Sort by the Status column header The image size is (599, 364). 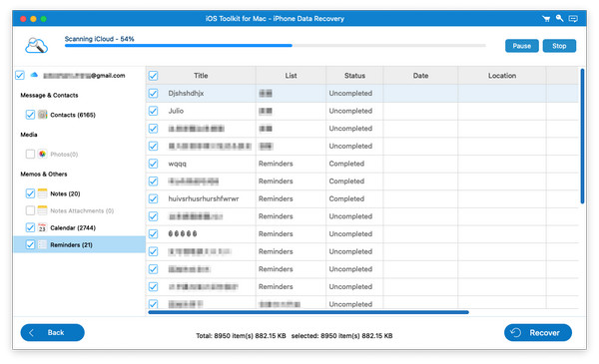point(354,76)
